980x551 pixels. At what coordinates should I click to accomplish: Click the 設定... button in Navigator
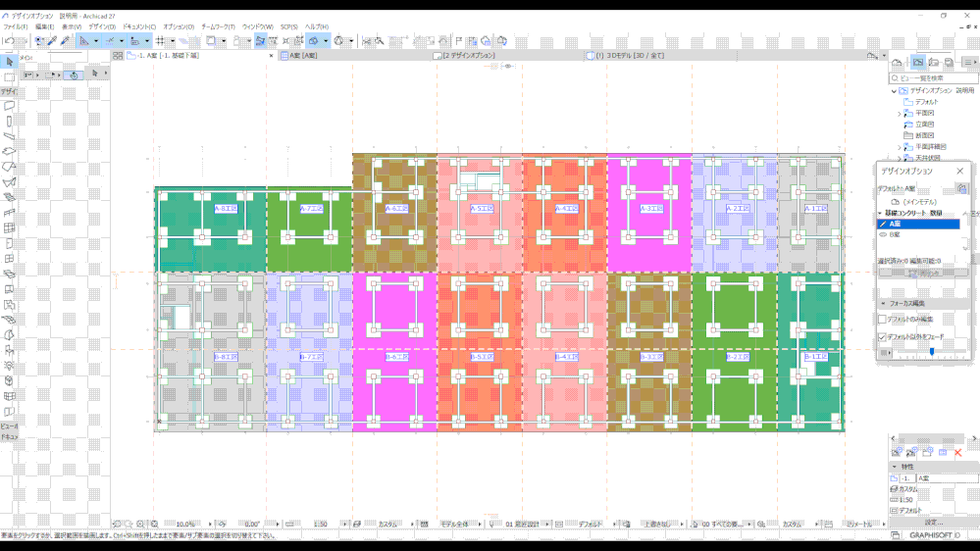click(934, 523)
